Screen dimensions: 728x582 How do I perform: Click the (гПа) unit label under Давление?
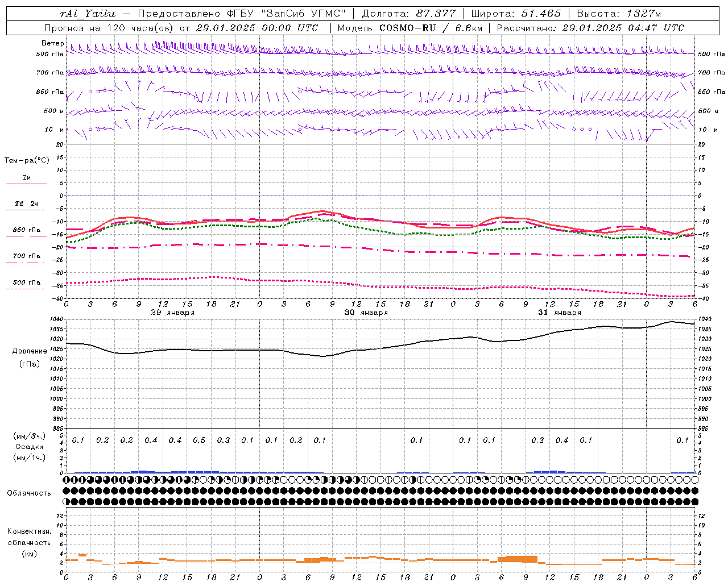[30, 364]
